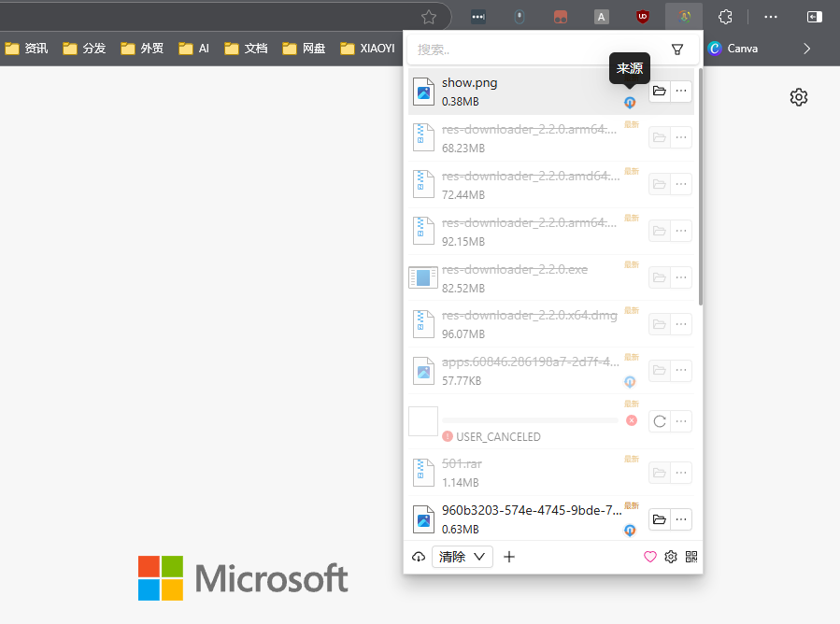Open folder for 501.rar

[659, 473]
